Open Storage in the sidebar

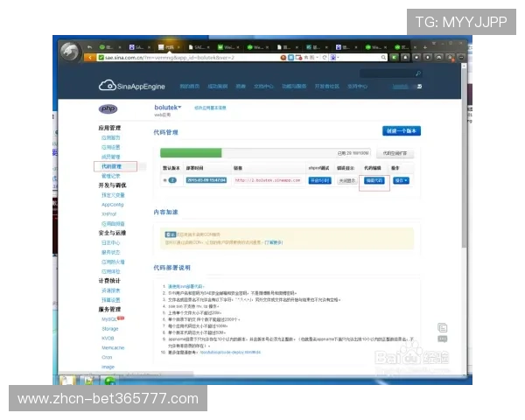click(x=110, y=329)
